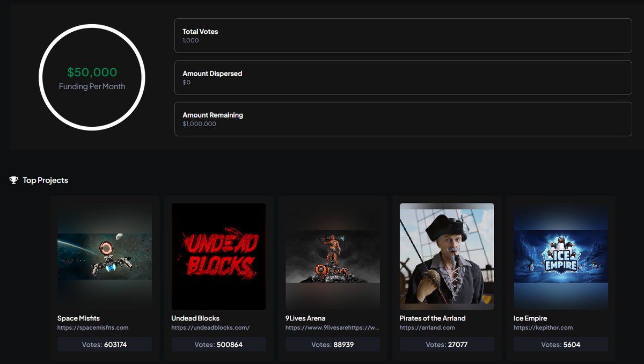Click the Top Projects heading
This screenshot has height=364, width=644.
[x=45, y=180]
